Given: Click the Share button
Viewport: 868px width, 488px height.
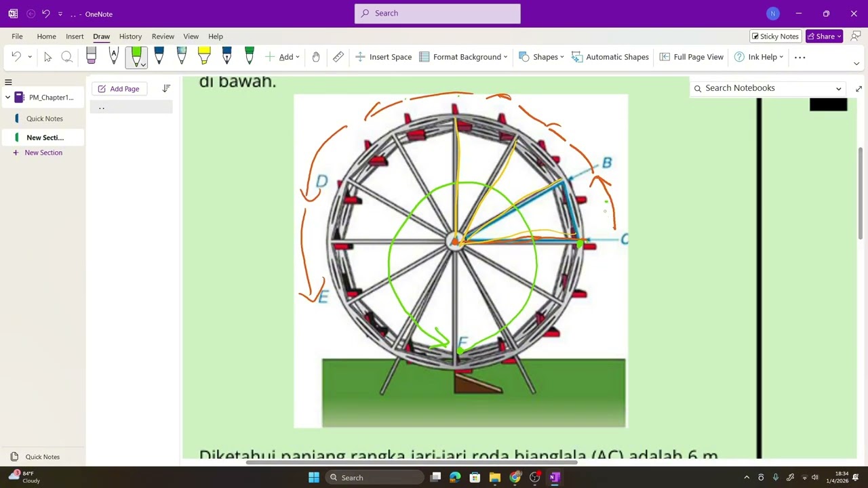Looking at the screenshot, I should 824,36.
